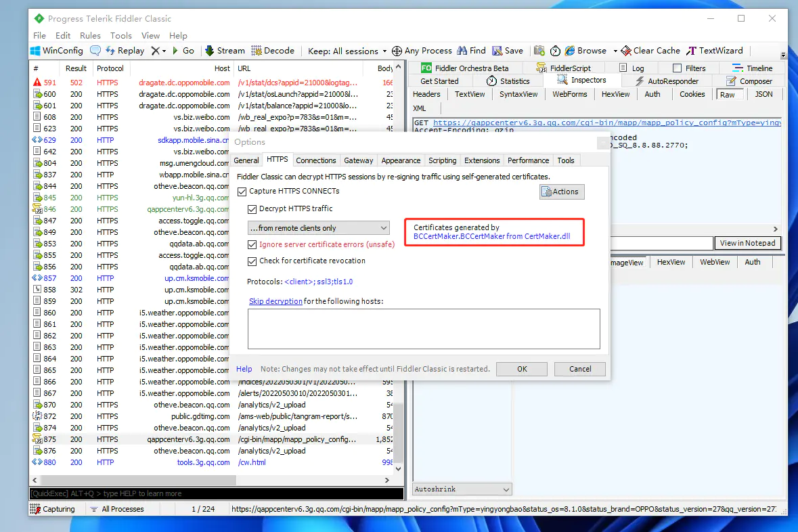798x532 pixels.
Task: Toggle Capture HTTPS CONNECTs checkbox
Action: (x=242, y=192)
